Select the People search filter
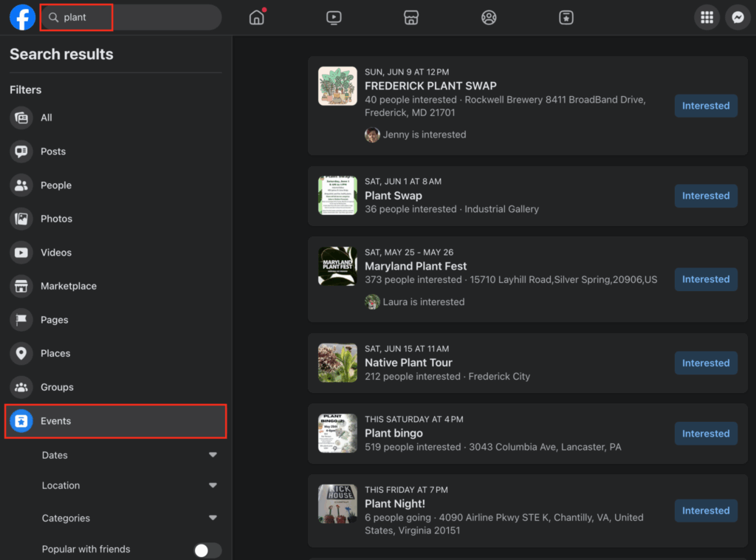756x560 pixels. [x=55, y=185]
